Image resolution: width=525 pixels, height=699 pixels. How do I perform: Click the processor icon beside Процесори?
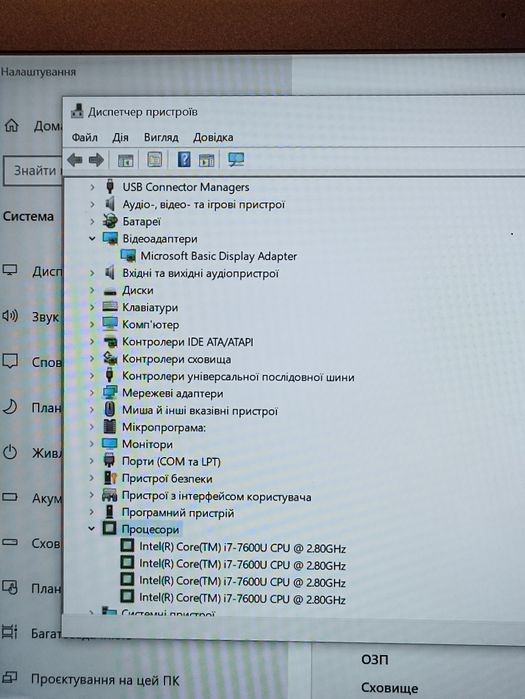pos(109,529)
